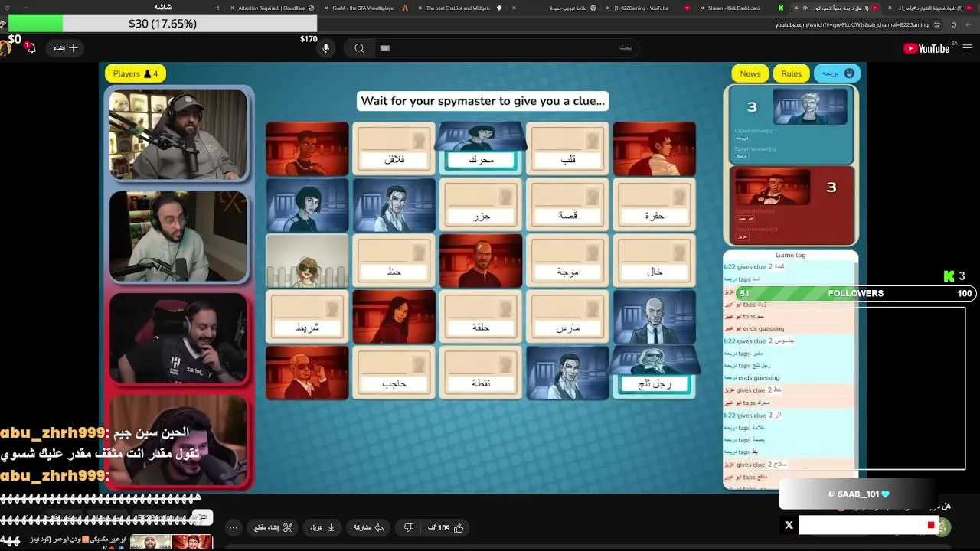Open the Rules button

791,73
